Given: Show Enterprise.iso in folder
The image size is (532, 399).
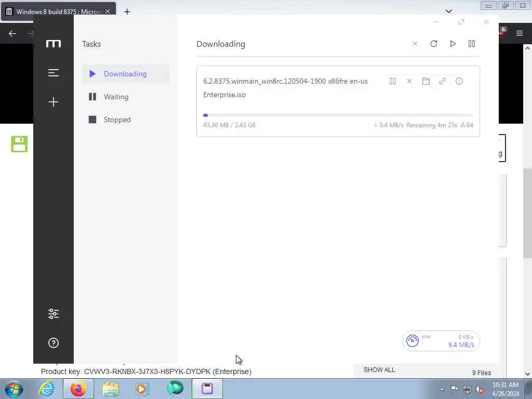Looking at the screenshot, I should pyautogui.click(x=426, y=81).
